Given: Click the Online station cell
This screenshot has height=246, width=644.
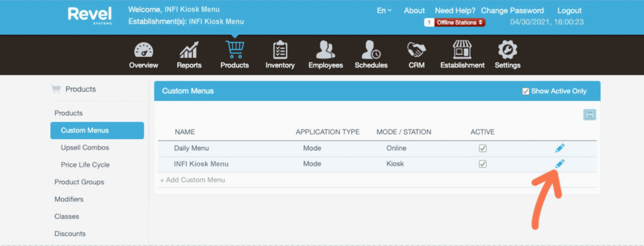Looking at the screenshot, I should point(396,148).
